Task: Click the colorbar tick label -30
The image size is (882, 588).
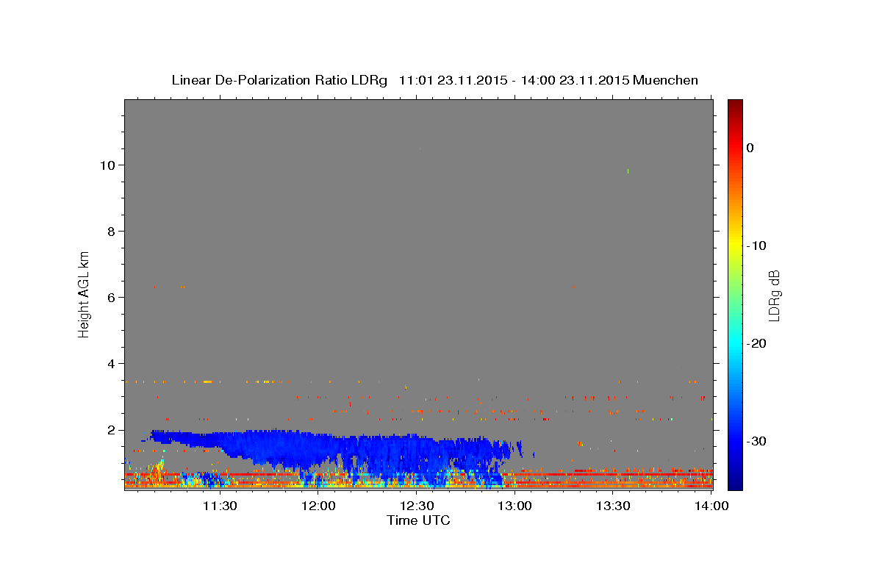Action: [756, 441]
